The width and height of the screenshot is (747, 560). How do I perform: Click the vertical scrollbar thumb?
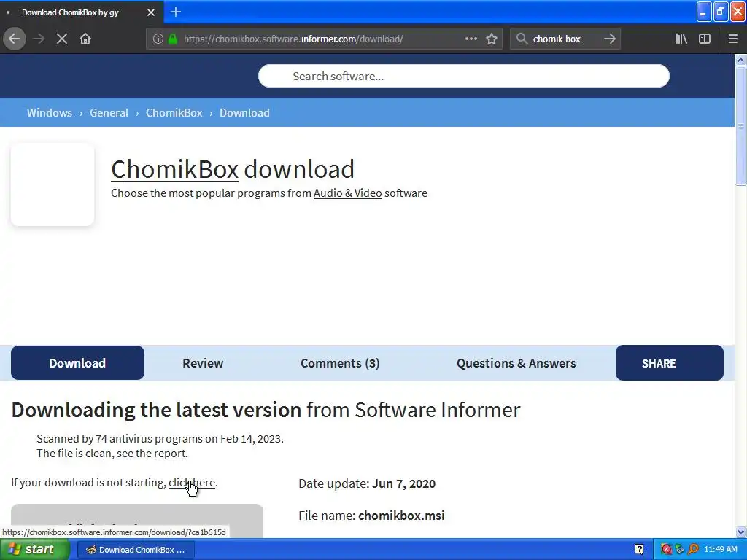(x=740, y=125)
